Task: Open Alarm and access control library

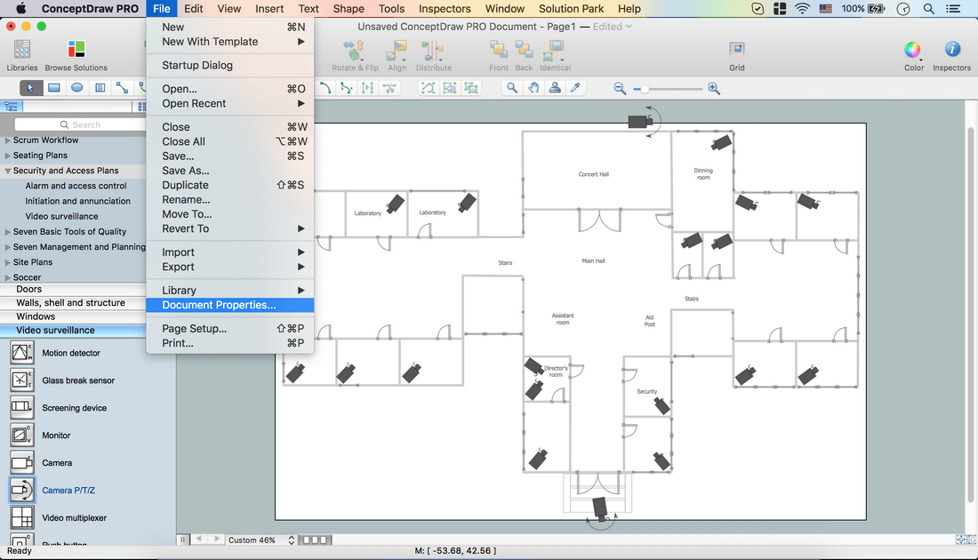Action: point(76,186)
